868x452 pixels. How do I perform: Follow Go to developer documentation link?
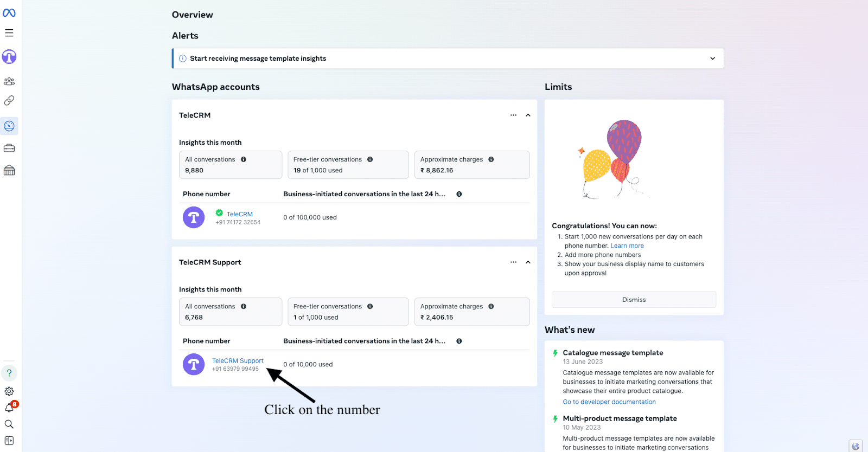coord(609,402)
